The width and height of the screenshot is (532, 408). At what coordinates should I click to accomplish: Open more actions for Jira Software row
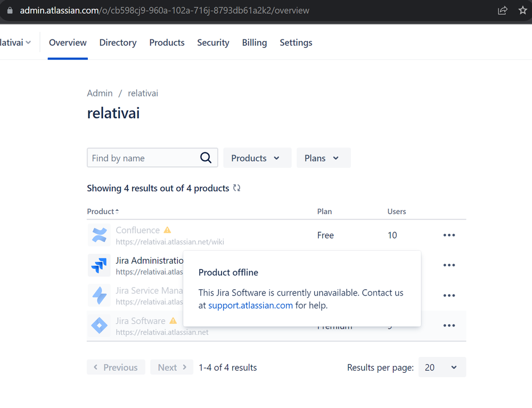pos(449,325)
